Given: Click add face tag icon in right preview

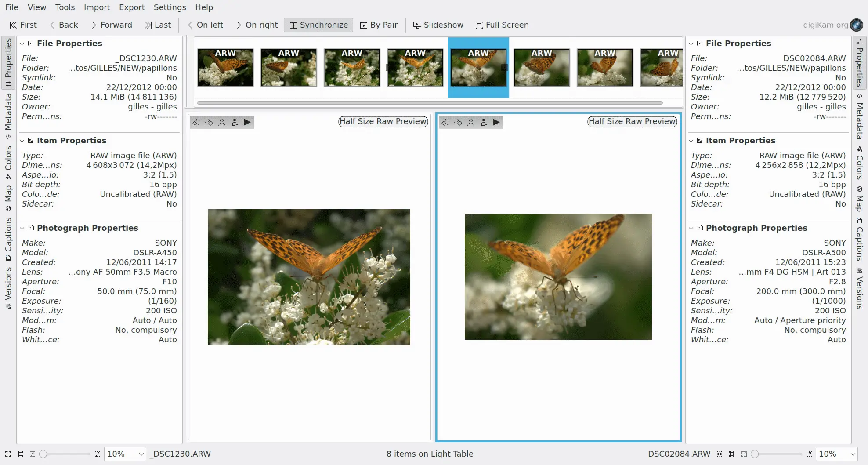Looking at the screenshot, I should click(484, 122).
